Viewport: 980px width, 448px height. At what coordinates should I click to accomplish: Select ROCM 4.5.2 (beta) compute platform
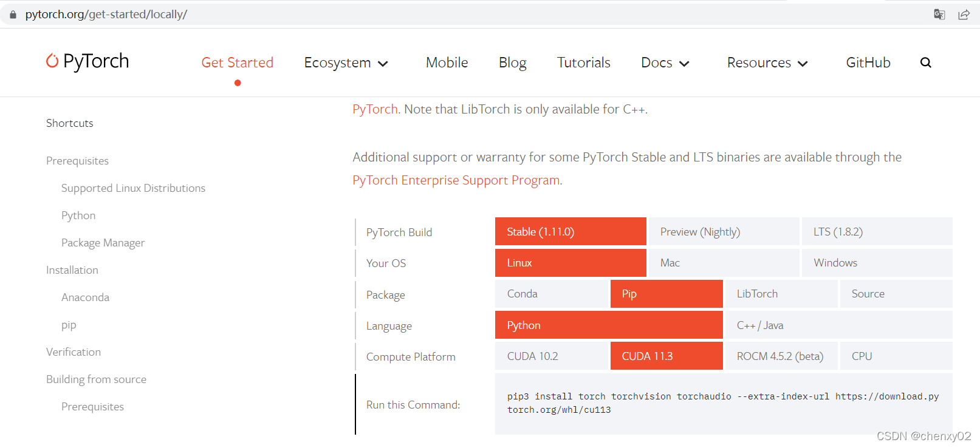tap(781, 356)
